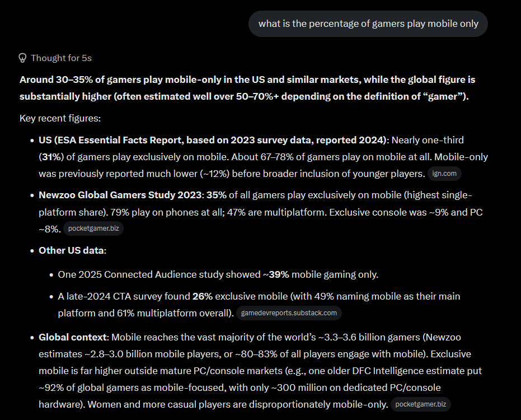
Task: Select the user message bubble about mobile-only gamers
Action: pyautogui.click(x=368, y=24)
